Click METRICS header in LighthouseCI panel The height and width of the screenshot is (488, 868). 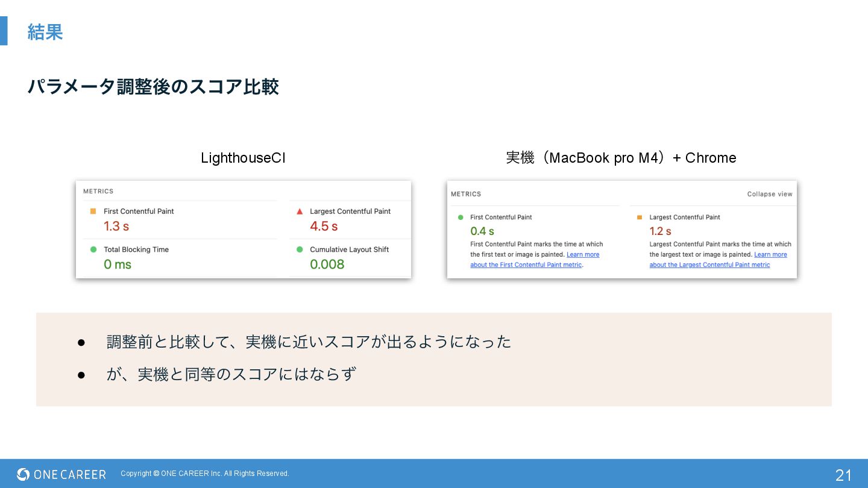pos(98,191)
